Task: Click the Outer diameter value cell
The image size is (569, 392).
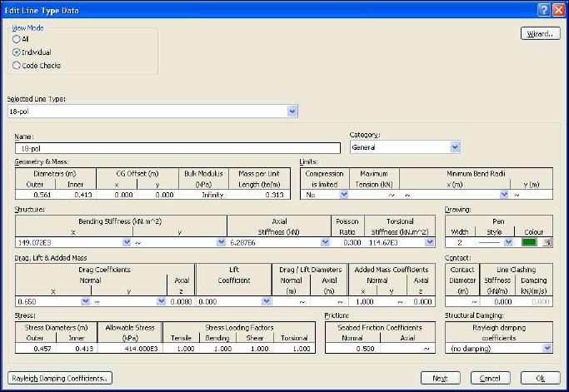Action: point(32,195)
